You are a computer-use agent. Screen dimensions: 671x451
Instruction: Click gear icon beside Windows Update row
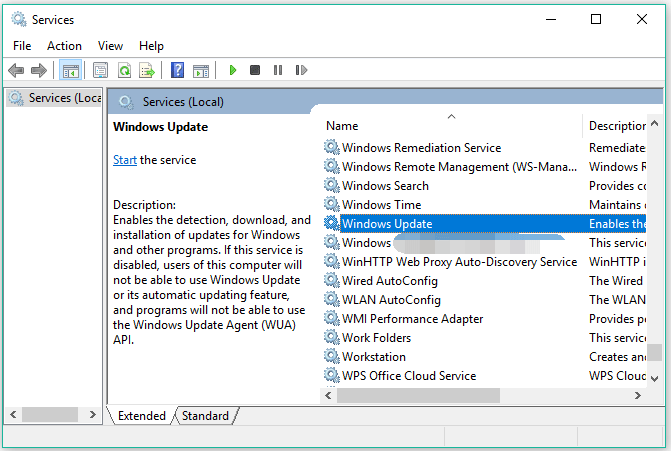[x=331, y=223]
